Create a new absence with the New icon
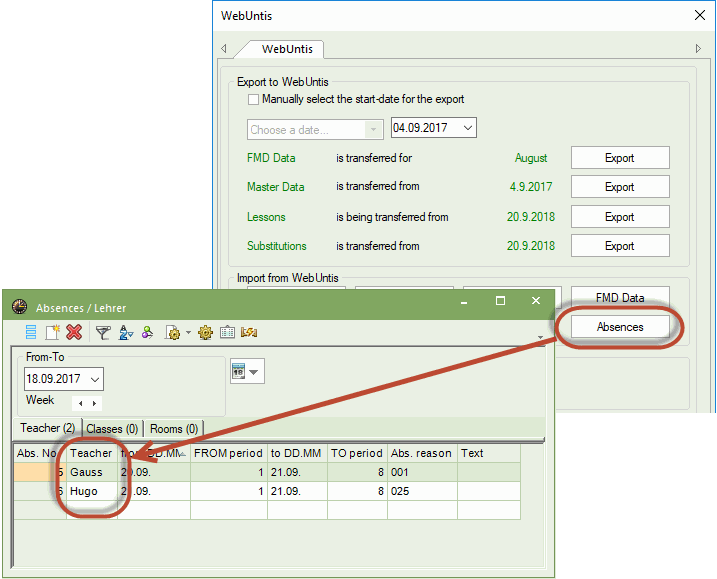The height and width of the screenshot is (579, 717). (x=52, y=332)
